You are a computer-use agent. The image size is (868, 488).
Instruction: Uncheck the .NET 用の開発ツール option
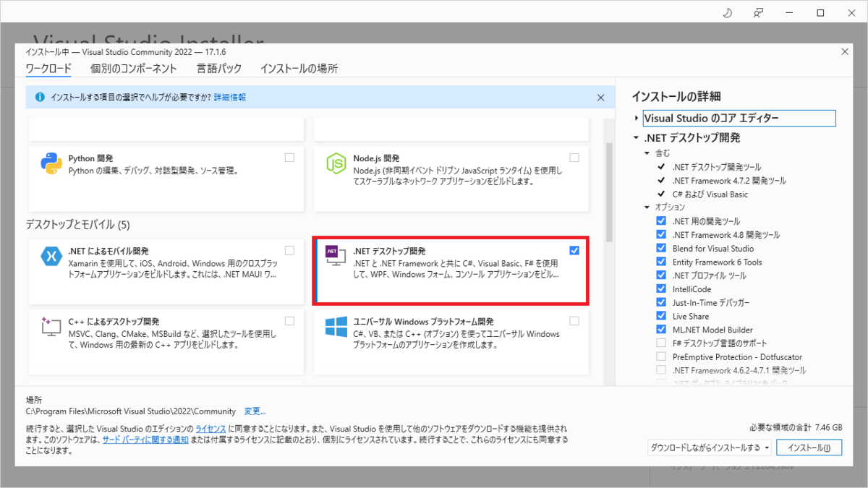point(660,221)
